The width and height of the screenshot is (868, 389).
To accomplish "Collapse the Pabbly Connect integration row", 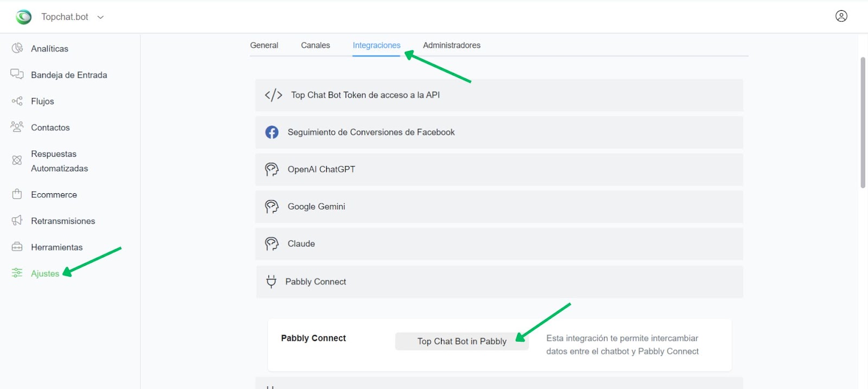I will 499,282.
